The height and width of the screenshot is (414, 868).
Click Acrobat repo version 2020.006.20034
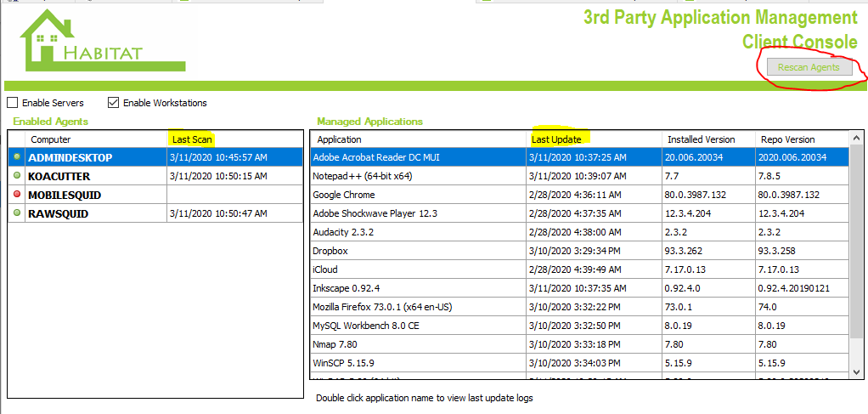792,157
